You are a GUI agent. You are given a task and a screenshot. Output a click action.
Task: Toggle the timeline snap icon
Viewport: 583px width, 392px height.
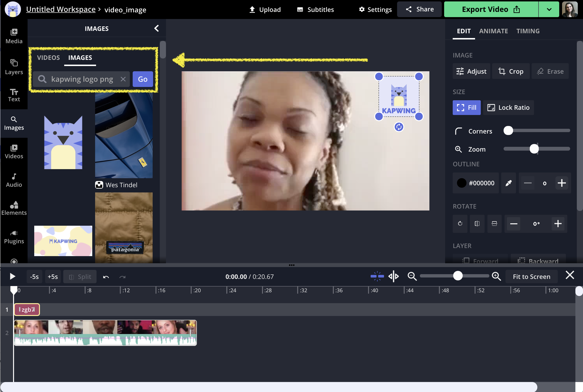(x=377, y=276)
